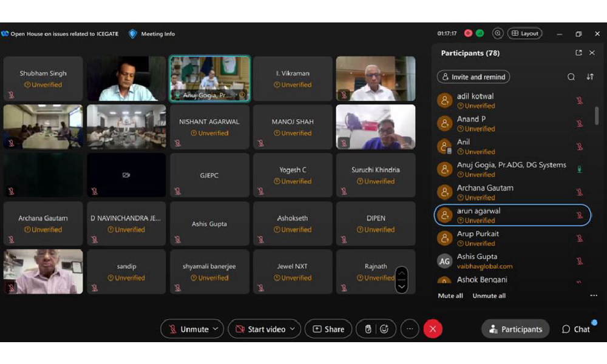Screen dimensions: 607x364
Task: Open more options ellipsis in toolbar
Action: point(410,329)
